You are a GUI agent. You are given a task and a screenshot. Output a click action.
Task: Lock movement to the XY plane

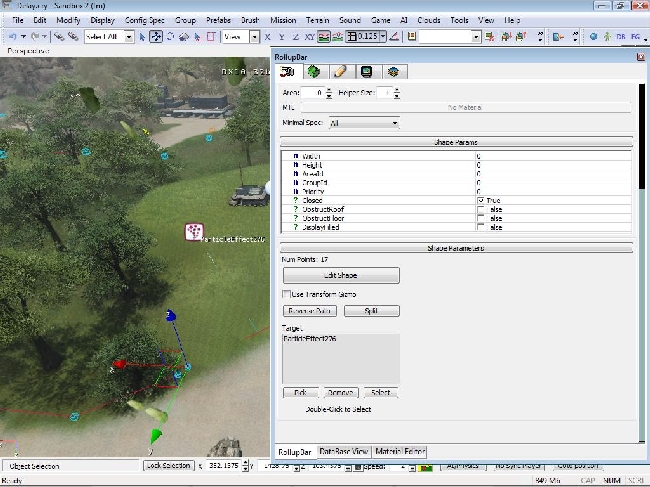[310, 37]
